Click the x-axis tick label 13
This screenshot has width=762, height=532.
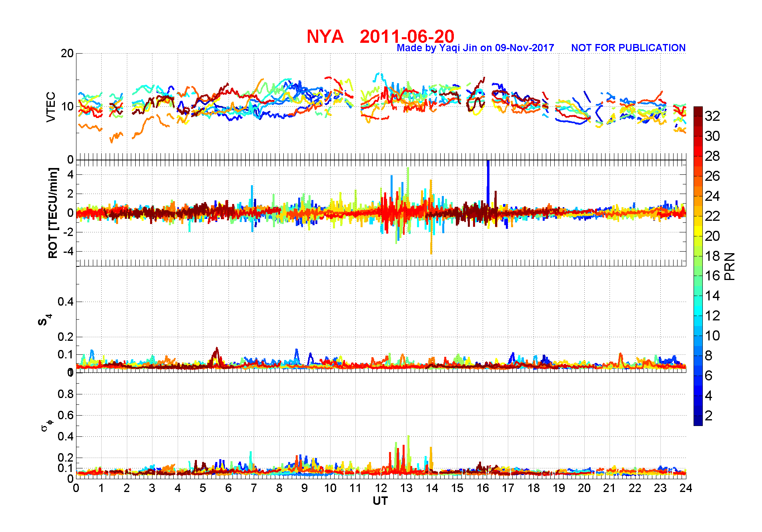(x=406, y=488)
